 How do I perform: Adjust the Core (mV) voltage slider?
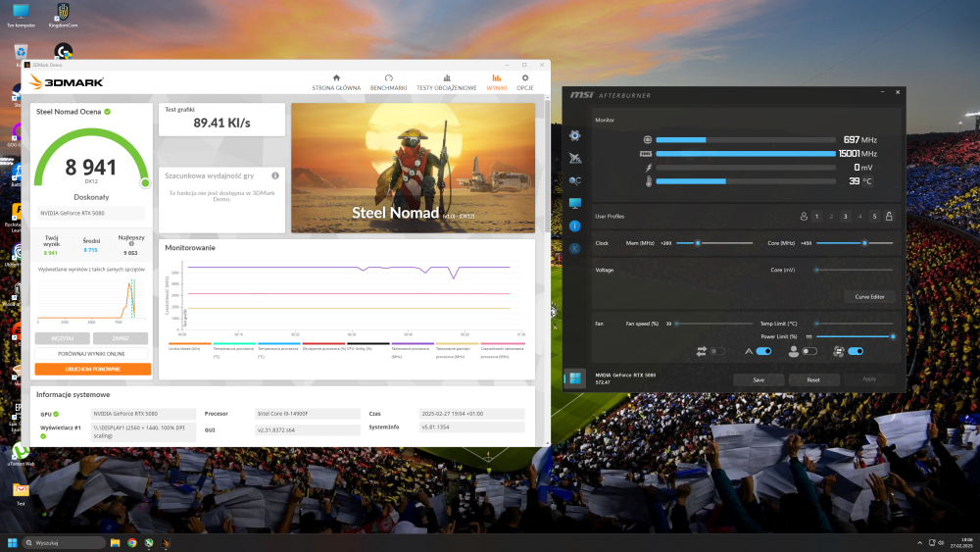[855, 270]
